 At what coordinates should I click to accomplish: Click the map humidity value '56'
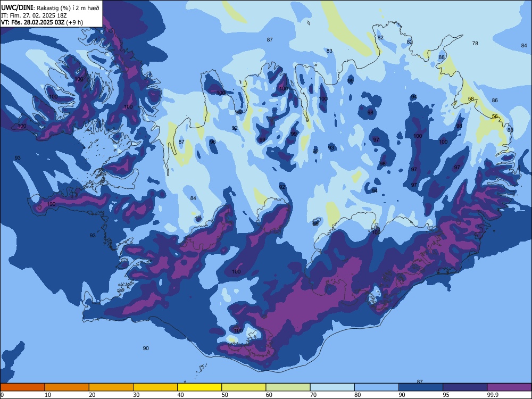coord(495,117)
